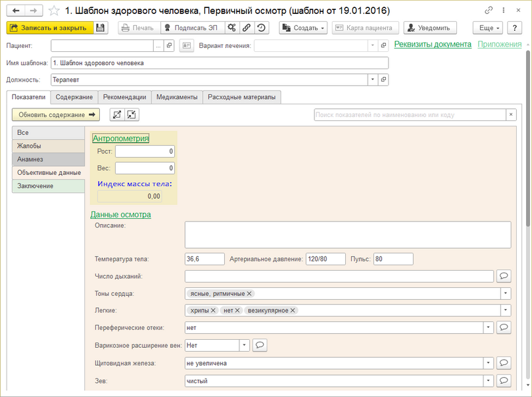The height and width of the screenshot is (397, 532).
Task: Open the Медикаменты tab
Action: tap(177, 97)
